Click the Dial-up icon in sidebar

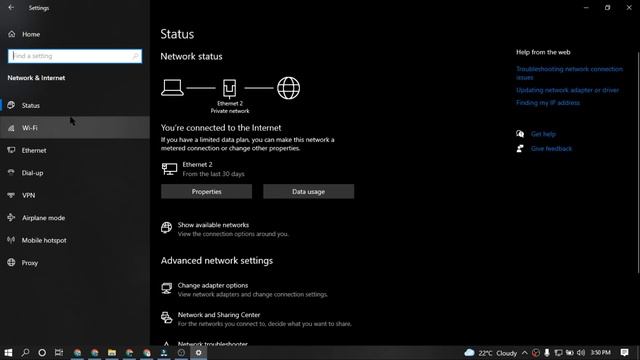(11, 173)
